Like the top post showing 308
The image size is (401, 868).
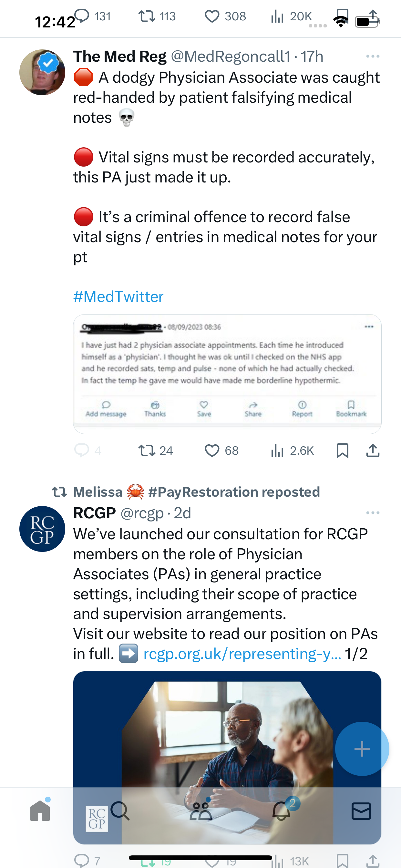pos(225,16)
